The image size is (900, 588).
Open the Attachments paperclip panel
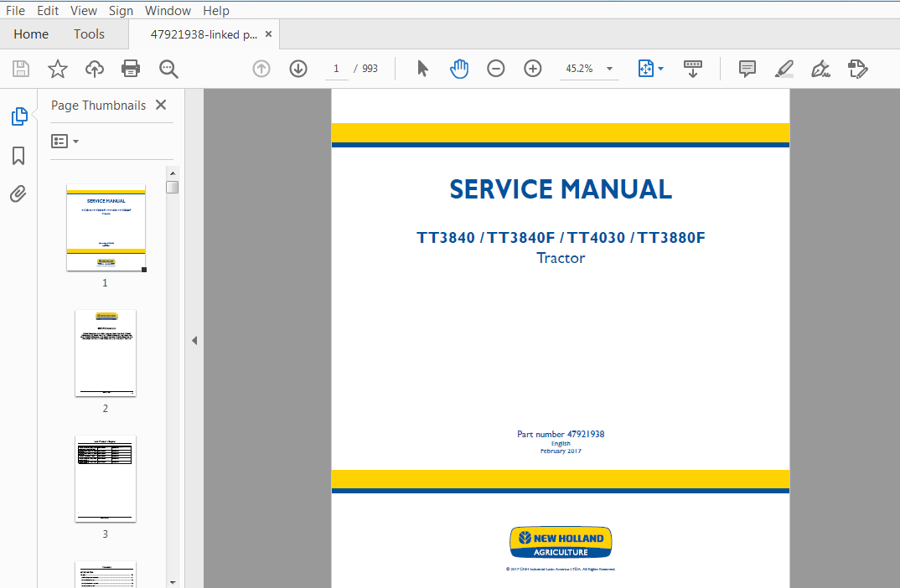(x=18, y=193)
